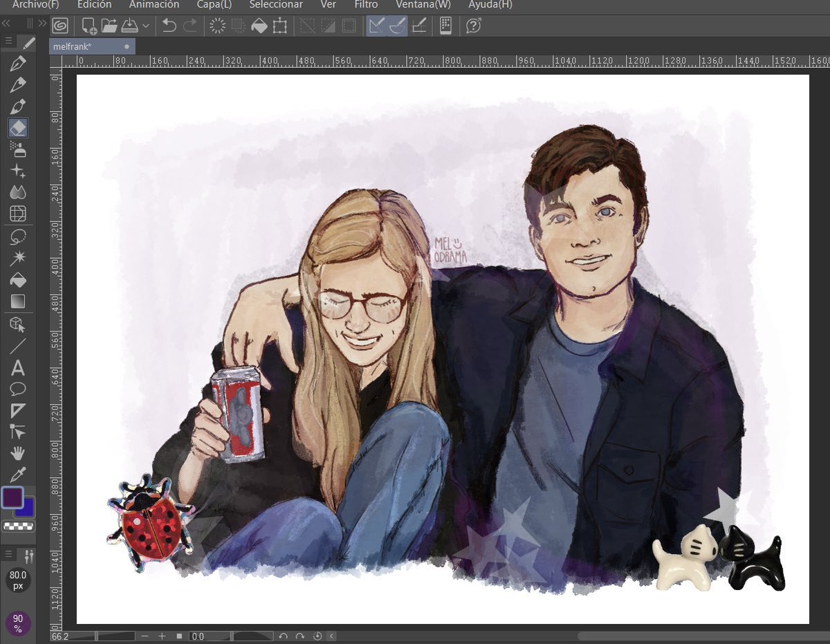
Task: Open the Seleccionar menu
Action: click(x=276, y=5)
